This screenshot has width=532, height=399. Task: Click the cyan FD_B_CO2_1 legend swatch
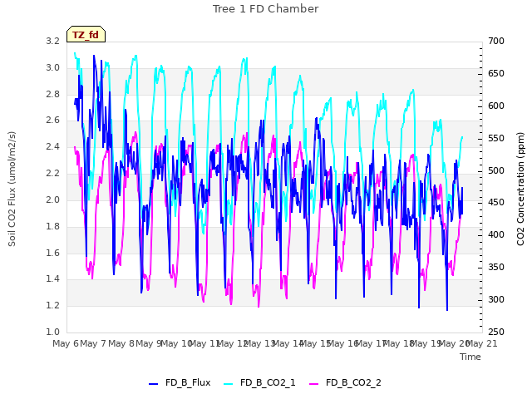click(229, 384)
